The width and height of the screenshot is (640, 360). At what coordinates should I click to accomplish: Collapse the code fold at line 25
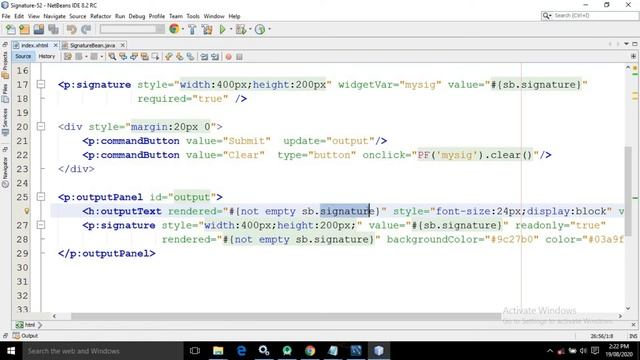pos(41,197)
